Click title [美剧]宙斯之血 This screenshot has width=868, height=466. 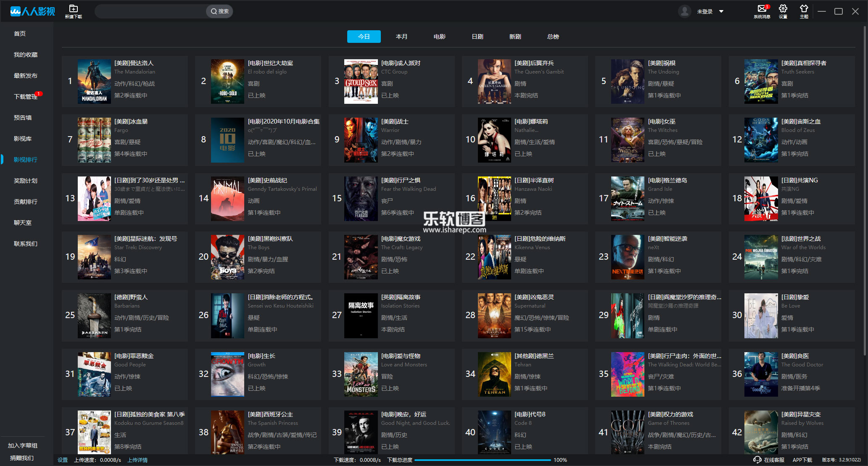click(801, 121)
